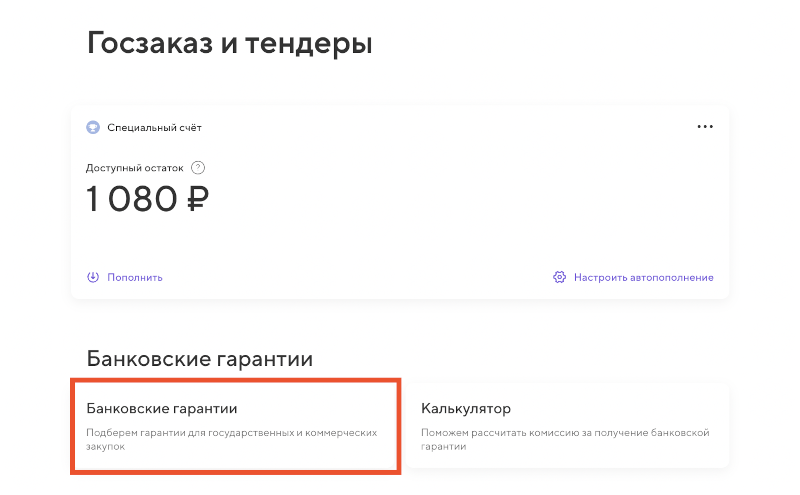The height and width of the screenshot is (495, 800).
Task: Click the Специальный счёт label
Action: tap(155, 128)
